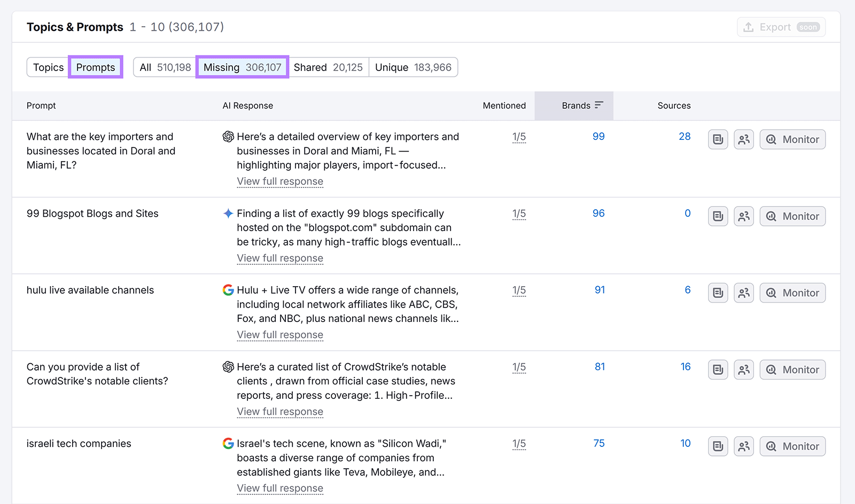Open the 28 sources count link
Screen dimensions: 855x504
[685, 137]
